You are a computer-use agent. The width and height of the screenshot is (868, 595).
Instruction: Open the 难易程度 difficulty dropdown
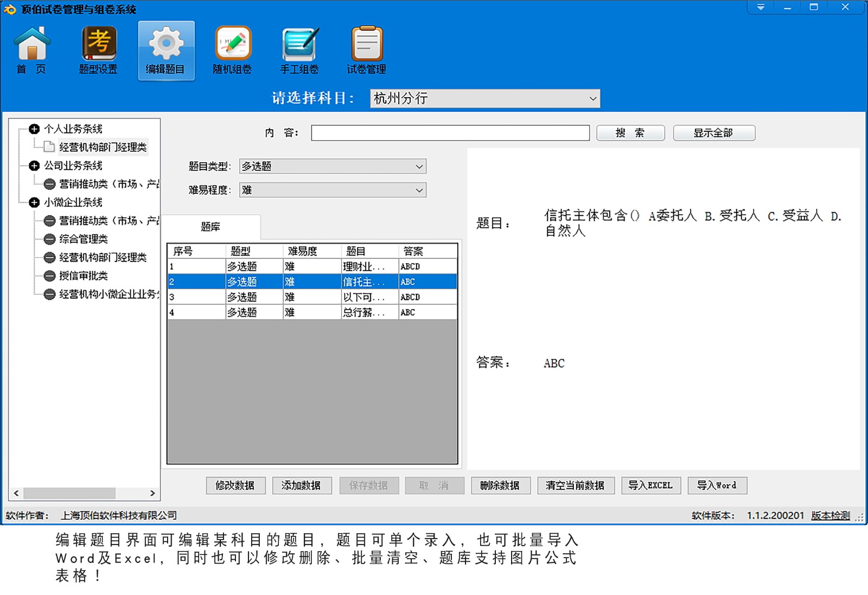[x=419, y=190]
